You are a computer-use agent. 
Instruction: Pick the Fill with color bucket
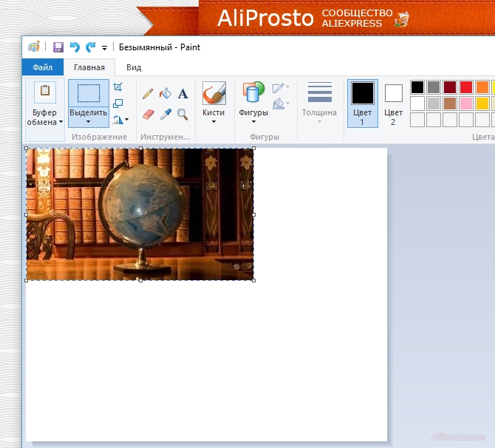pyautogui.click(x=165, y=94)
